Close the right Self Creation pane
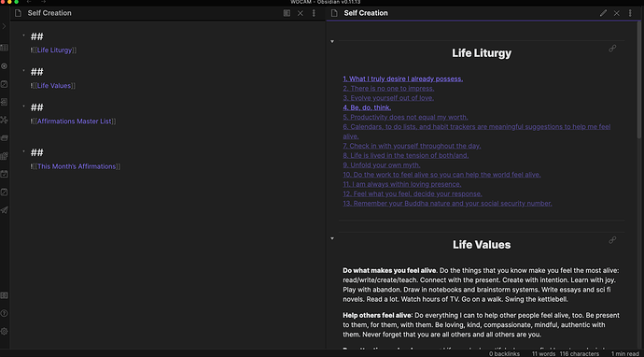Image resolution: width=644 pixels, height=357 pixels. (617, 13)
